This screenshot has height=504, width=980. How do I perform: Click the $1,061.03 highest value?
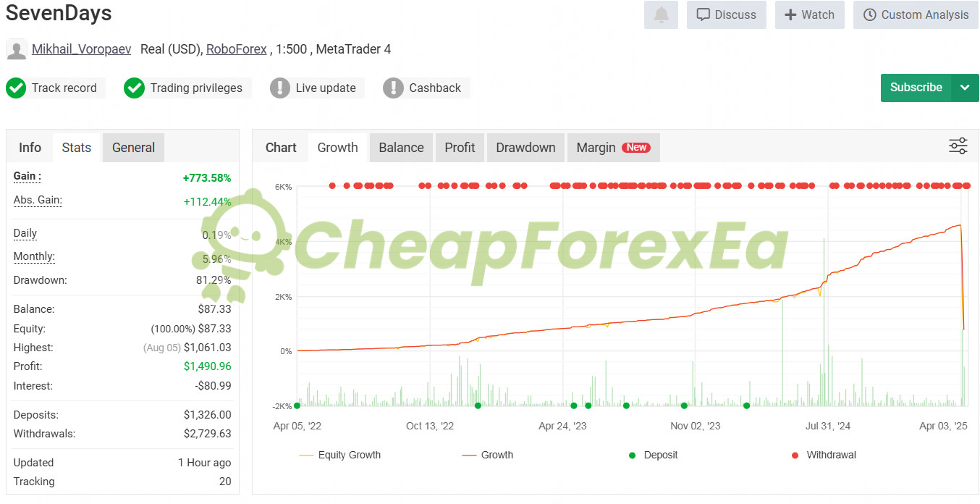(x=208, y=348)
